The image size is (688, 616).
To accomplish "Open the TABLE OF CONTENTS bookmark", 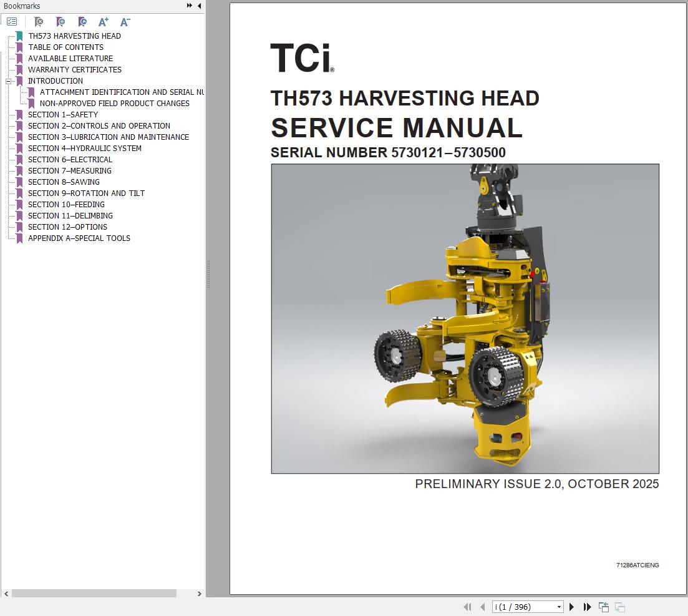I will point(65,47).
